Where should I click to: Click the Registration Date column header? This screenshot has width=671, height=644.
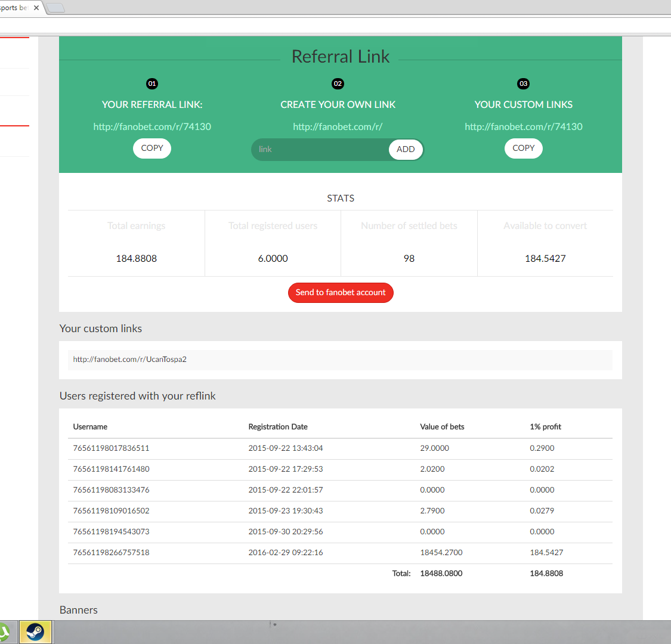278,426
